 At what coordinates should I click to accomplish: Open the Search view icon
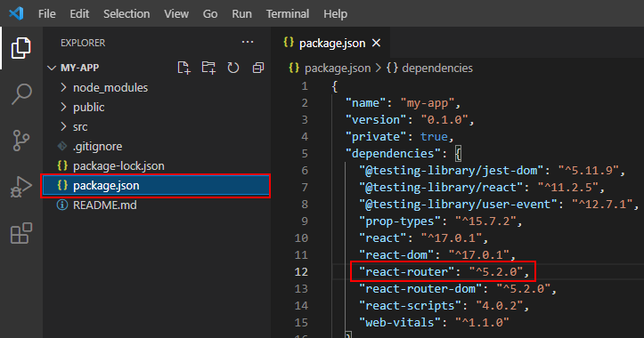(x=21, y=94)
